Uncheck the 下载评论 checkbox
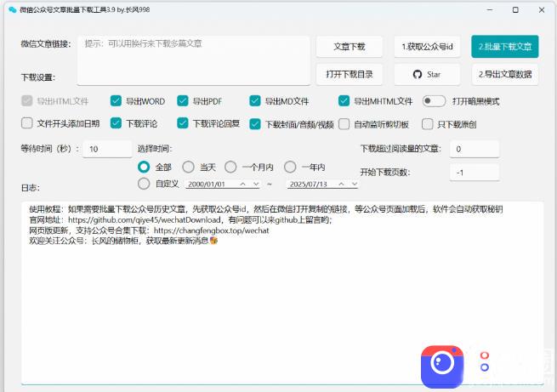The width and height of the screenshot is (557, 392). click(116, 123)
